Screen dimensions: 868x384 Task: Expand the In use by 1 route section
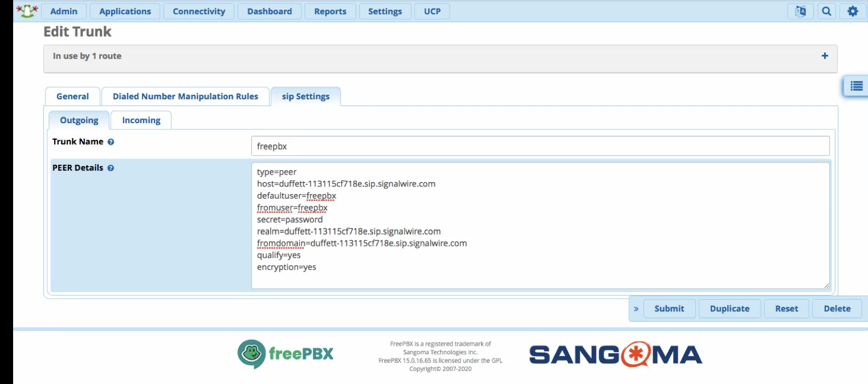point(824,56)
